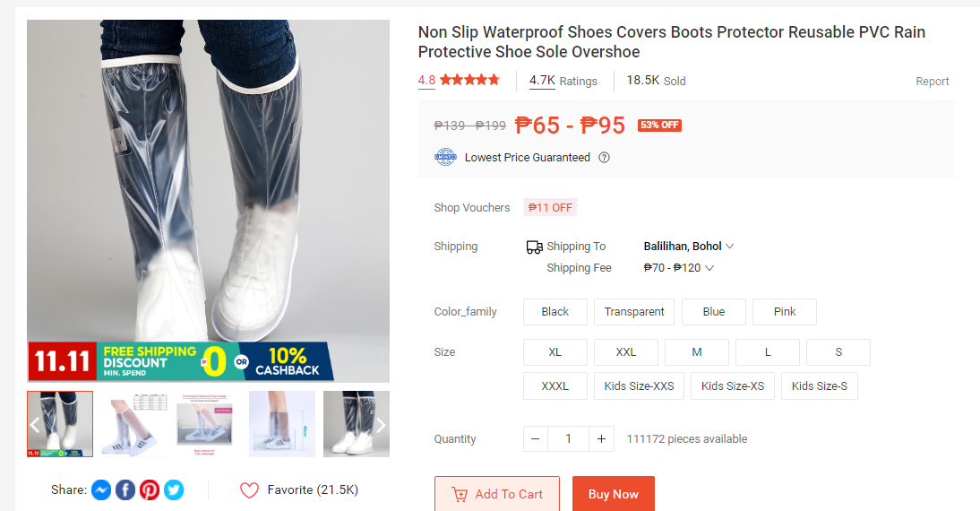Click the Add To Cart button
This screenshot has width=980, height=511.
497,494
